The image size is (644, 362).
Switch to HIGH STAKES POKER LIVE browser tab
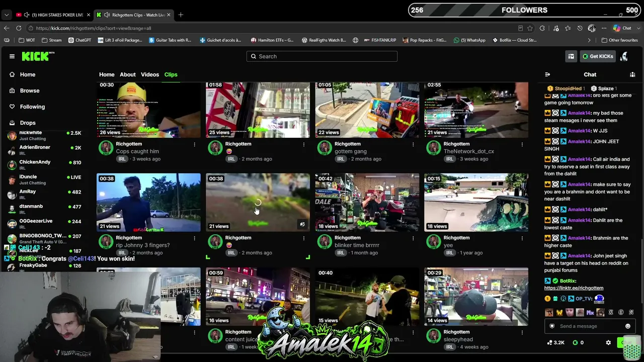(52, 15)
